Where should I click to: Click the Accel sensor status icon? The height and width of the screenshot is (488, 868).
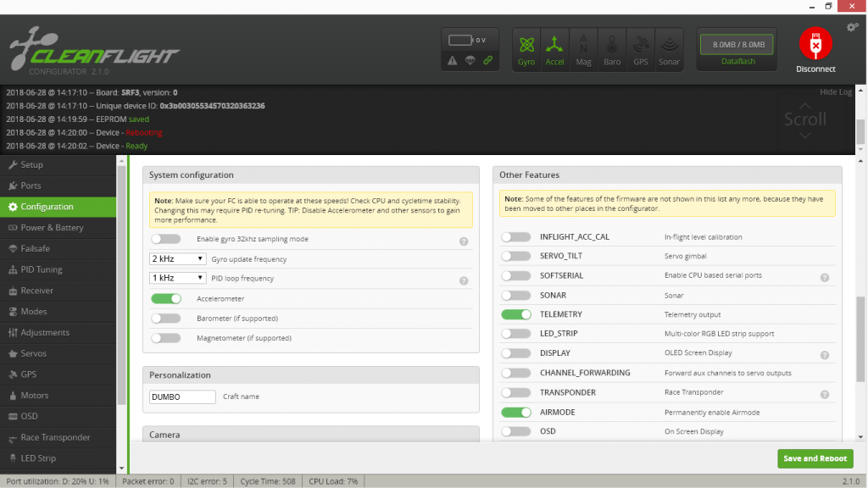coord(554,50)
